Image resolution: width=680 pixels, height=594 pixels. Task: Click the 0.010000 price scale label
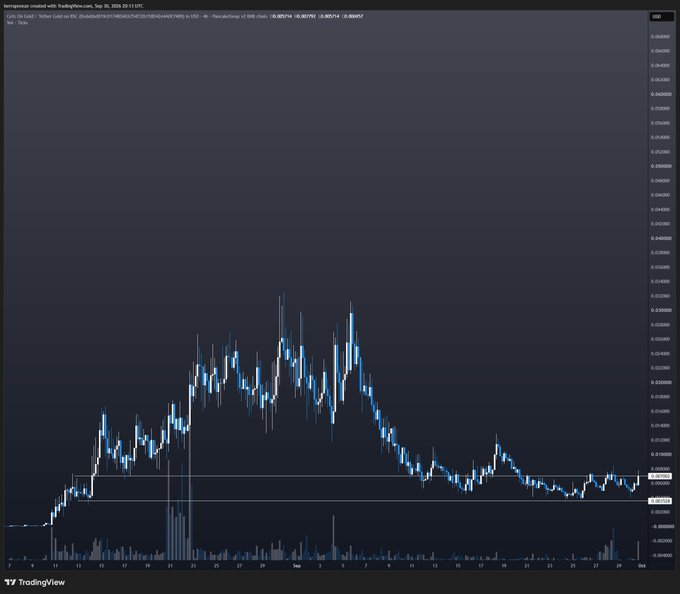coord(661,454)
